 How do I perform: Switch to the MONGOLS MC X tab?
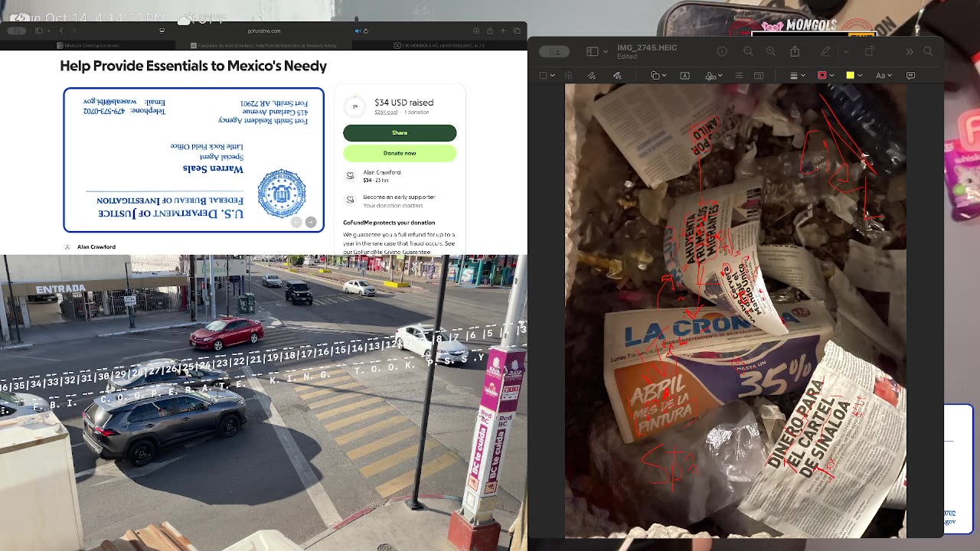coord(439,45)
